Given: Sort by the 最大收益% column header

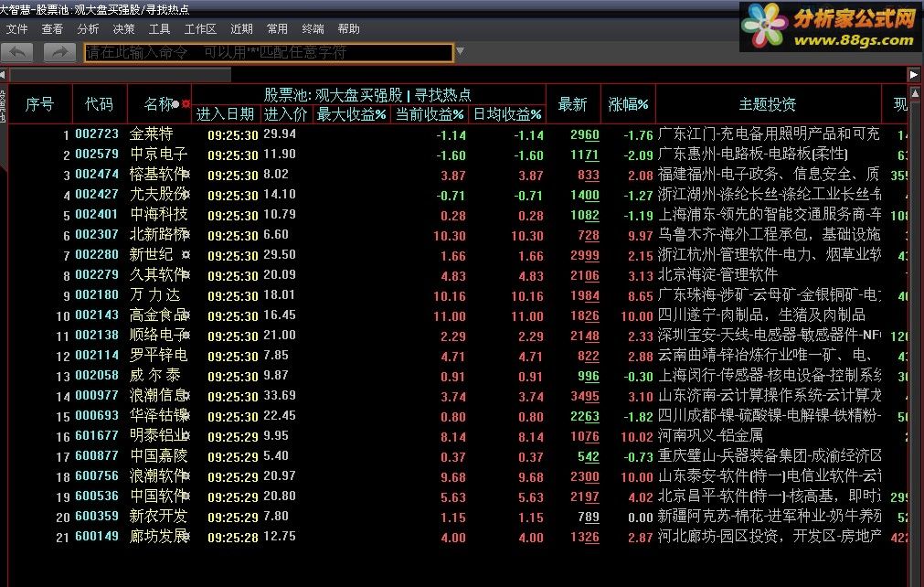Looking at the screenshot, I should 351,114.
